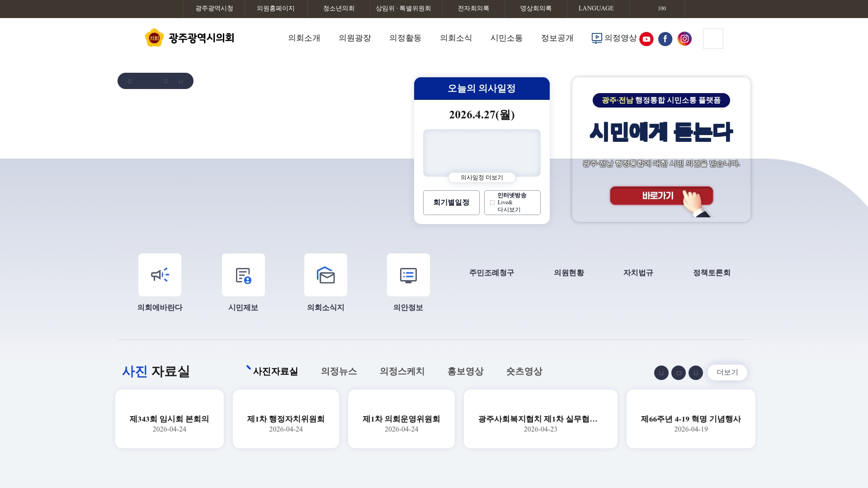Open 의원홈페이지 dropdown in top bar
This screenshot has height=488, width=868.
tap(276, 9)
